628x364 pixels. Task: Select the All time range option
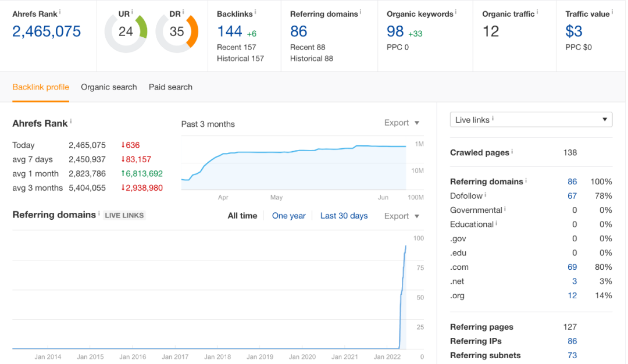coord(242,216)
